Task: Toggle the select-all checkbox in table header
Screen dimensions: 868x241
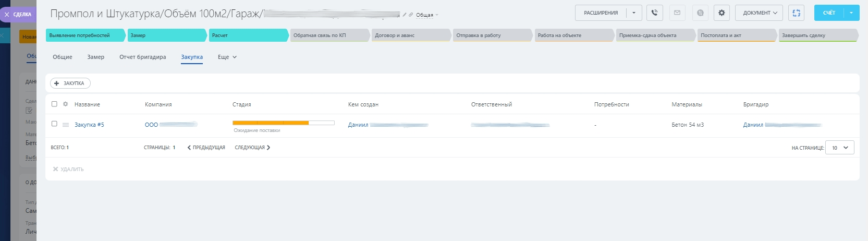Action: point(54,104)
